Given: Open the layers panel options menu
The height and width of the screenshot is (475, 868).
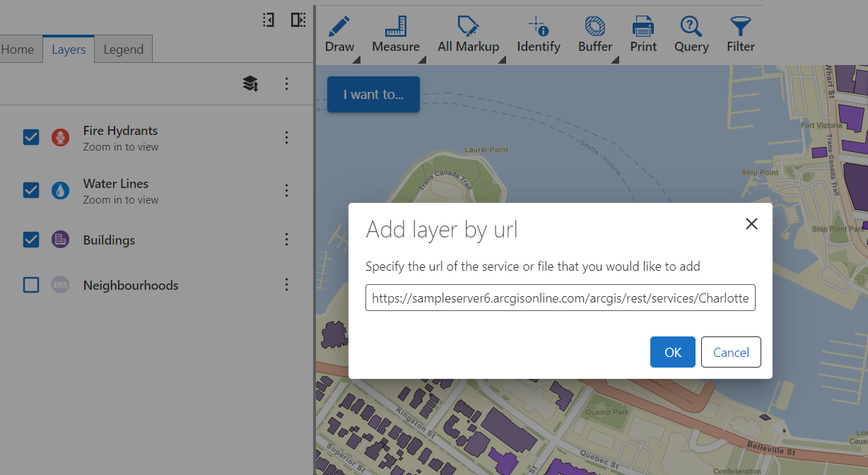Looking at the screenshot, I should (x=286, y=84).
